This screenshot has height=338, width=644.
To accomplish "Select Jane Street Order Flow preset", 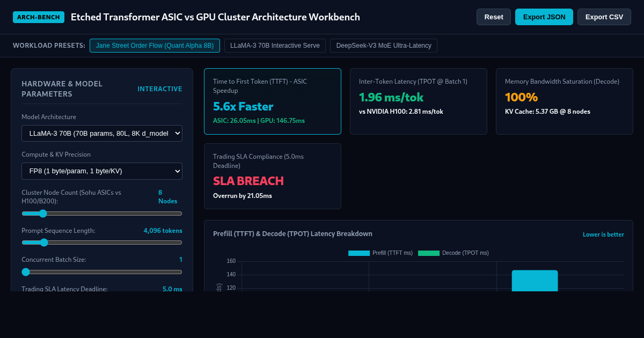I will point(155,46).
